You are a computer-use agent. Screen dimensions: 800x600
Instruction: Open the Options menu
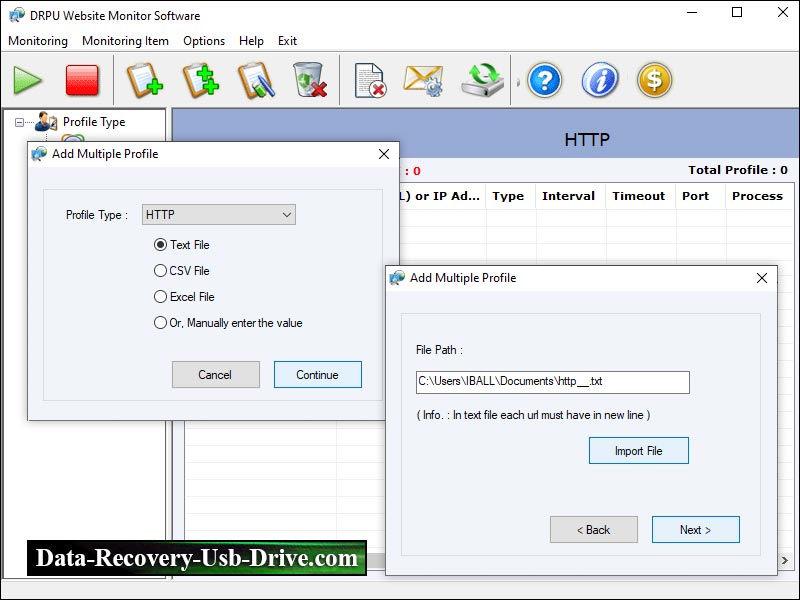click(204, 41)
